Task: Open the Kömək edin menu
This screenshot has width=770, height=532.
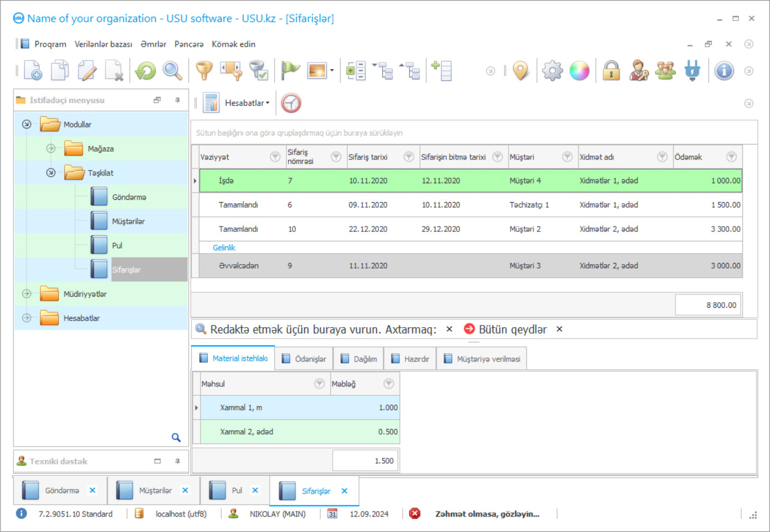Action: pyautogui.click(x=234, y=44)
